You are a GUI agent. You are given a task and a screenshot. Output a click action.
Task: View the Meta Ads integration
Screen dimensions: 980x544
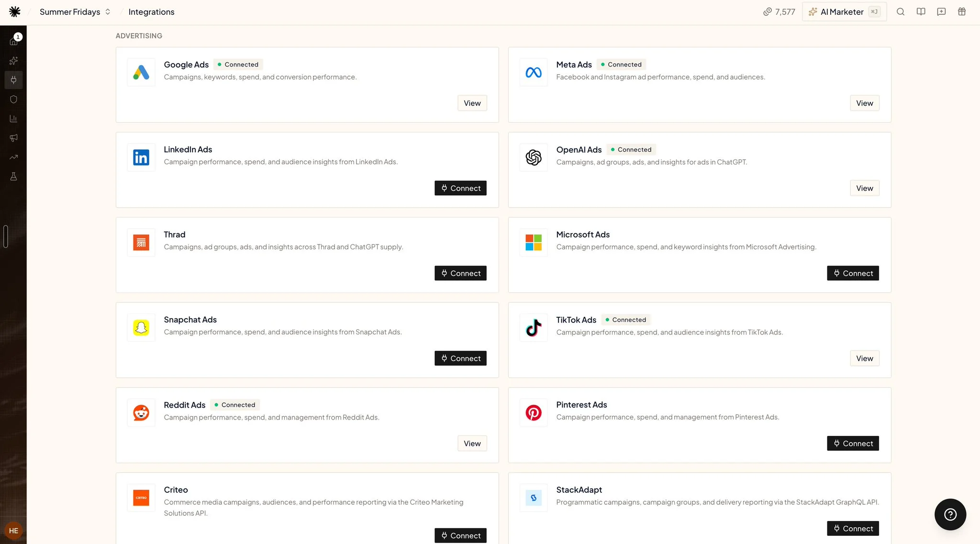point(864,103)
